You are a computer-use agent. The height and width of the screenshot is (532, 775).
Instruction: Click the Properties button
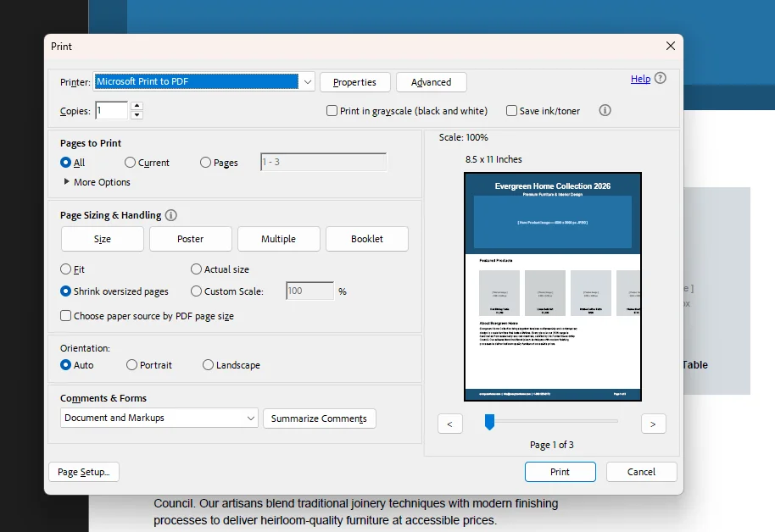[x=355, y=82]
